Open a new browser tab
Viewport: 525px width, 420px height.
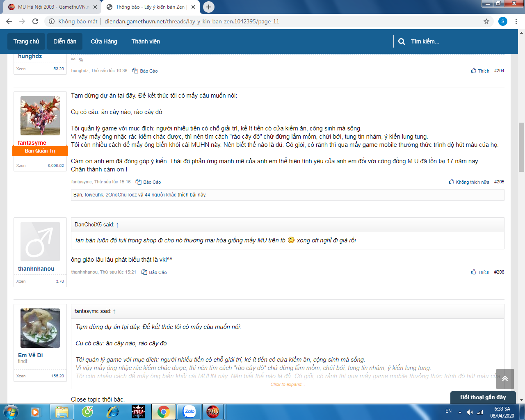209,7
